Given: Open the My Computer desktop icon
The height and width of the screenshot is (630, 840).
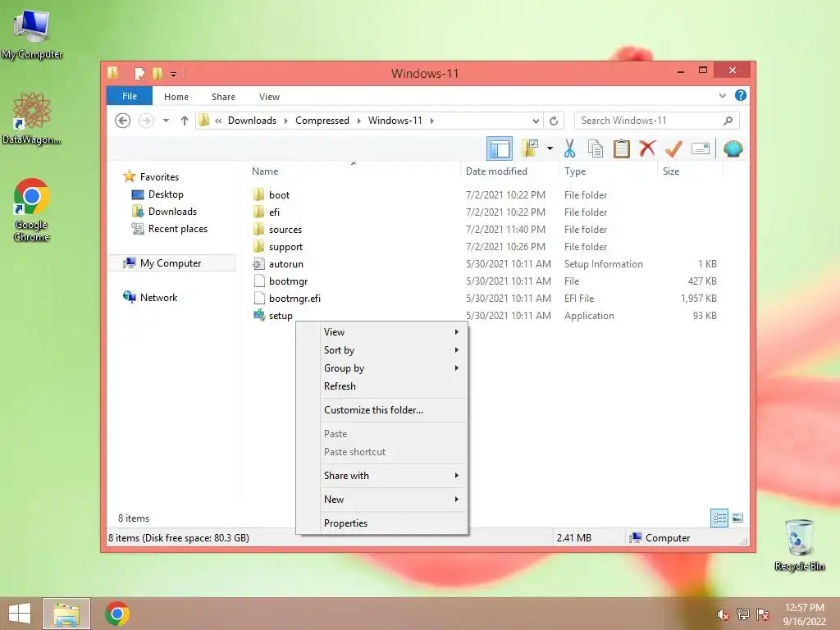Looking at the screenshot, I should (x=32, y=34).
